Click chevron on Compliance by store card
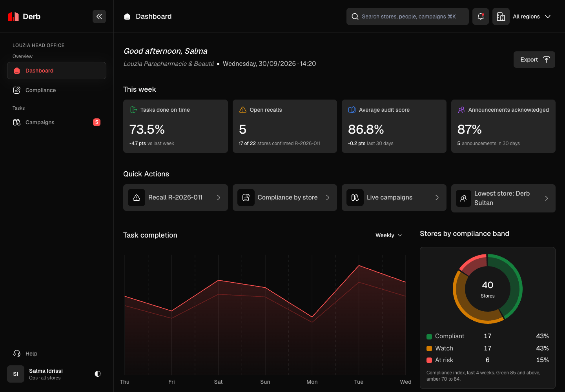This screenshot has width=565, height=392. (328, 198)
